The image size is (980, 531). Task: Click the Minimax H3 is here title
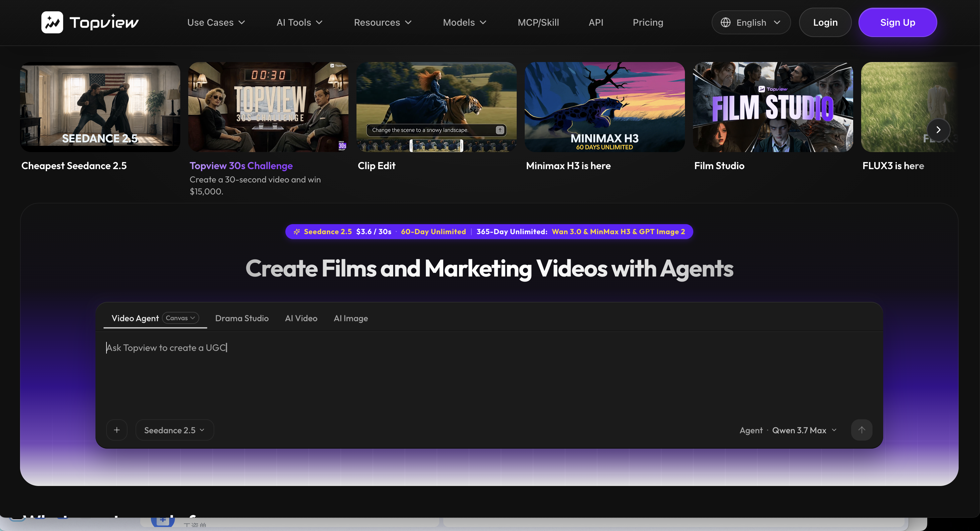(568, 166)
